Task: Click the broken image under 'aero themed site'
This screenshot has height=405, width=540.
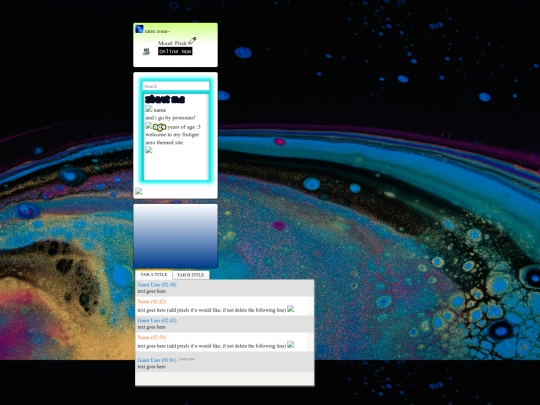Action: click(149, 150)
